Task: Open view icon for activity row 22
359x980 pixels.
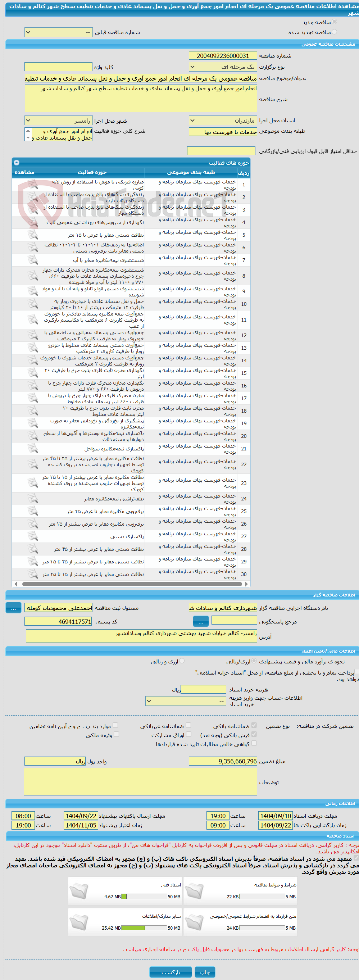Action: point(33,464)
